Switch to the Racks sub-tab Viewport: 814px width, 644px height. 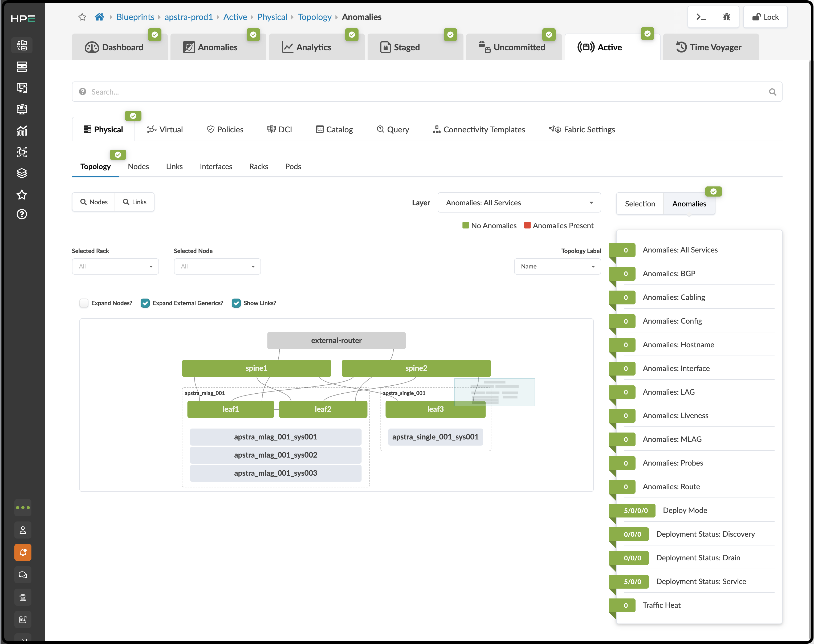(259, 166)
